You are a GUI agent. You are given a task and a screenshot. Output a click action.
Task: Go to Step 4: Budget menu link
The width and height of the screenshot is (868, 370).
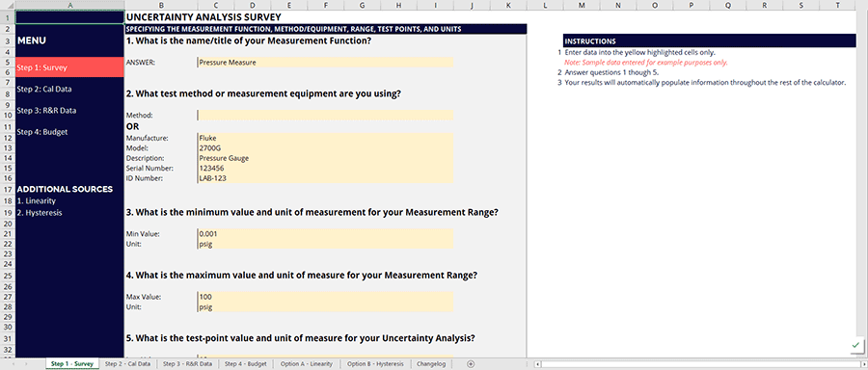click(x=42, y=132)
